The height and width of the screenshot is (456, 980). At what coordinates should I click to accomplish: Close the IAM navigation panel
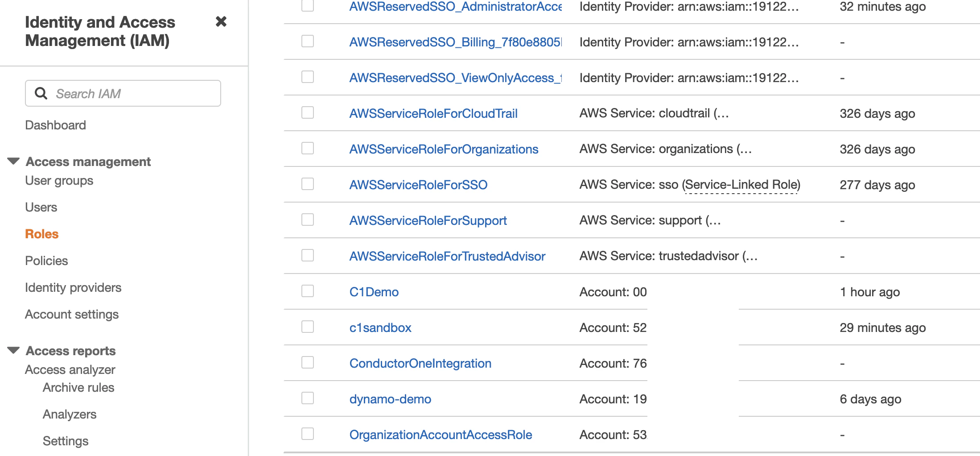(221, 21)
